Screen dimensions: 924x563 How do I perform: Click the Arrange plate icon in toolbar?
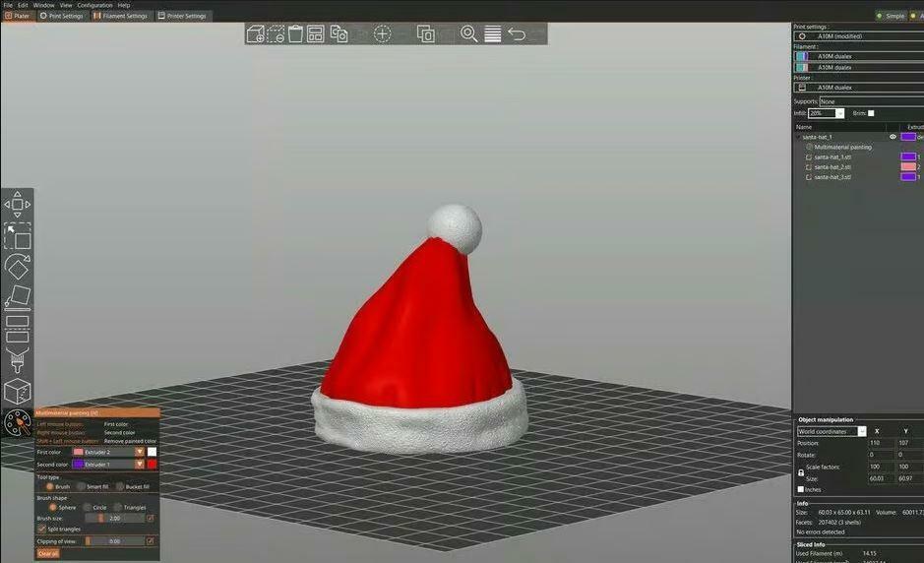click(x=316, y=34)
